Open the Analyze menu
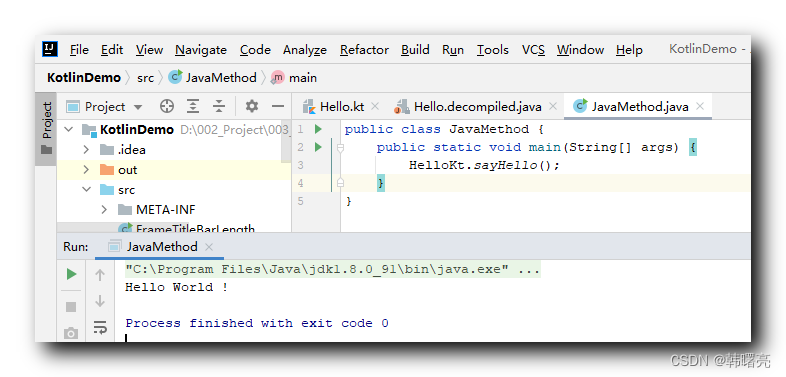 305,50
